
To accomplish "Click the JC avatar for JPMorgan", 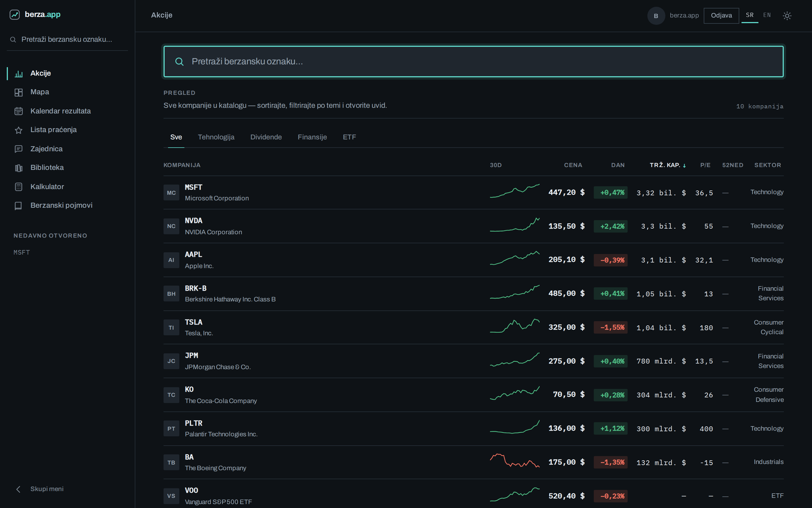I will pos(171,361).
